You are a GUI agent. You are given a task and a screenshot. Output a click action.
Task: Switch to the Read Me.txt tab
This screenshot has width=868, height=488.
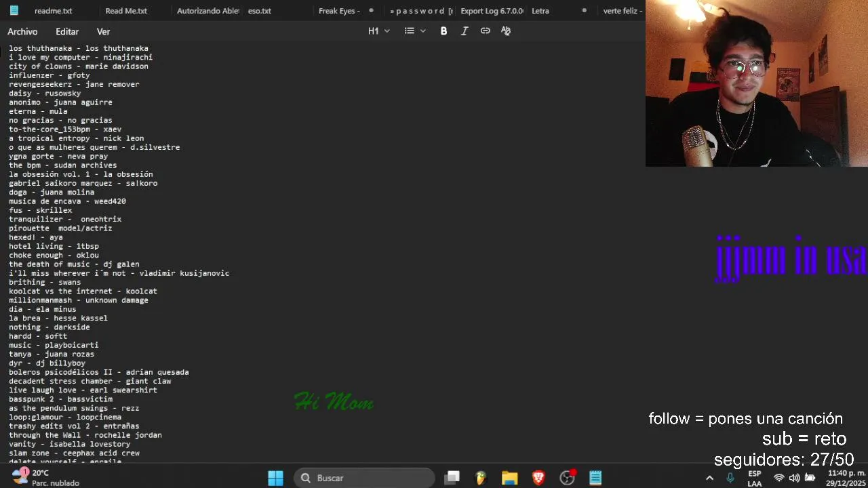(126, 11)
